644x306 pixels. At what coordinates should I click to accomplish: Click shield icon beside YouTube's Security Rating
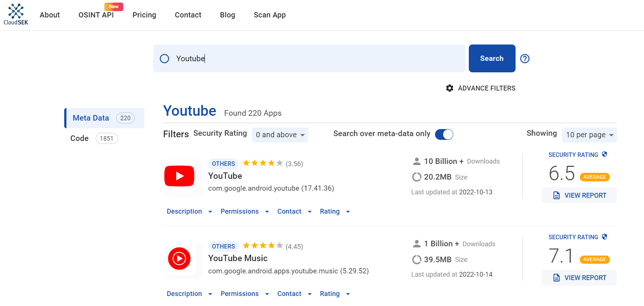click(x=605, y=154)
